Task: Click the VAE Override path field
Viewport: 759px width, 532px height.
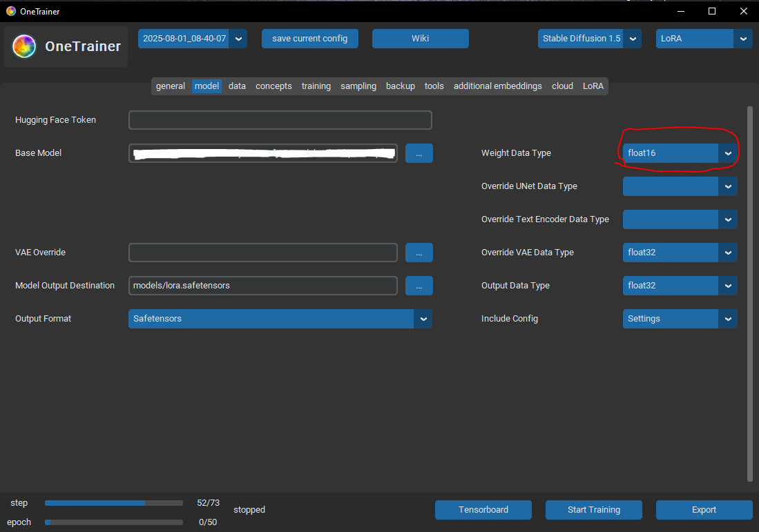Action: click(x=263, y=253)
